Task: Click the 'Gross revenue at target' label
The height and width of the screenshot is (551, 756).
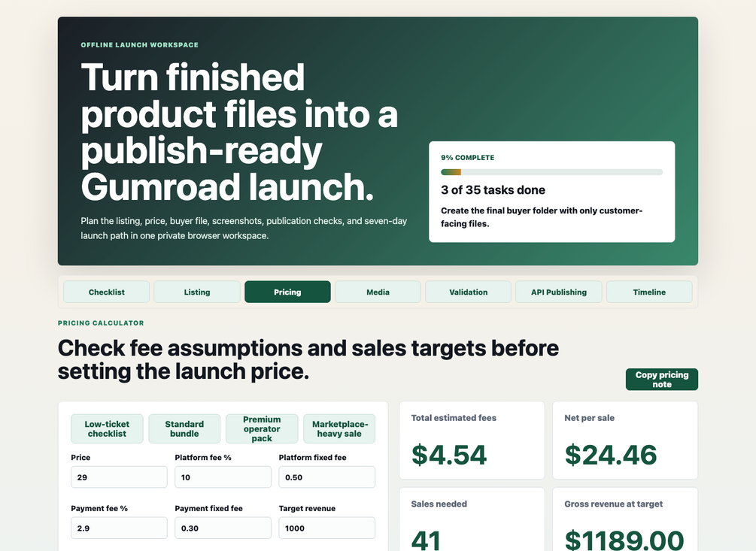Action: pos(613,504)
